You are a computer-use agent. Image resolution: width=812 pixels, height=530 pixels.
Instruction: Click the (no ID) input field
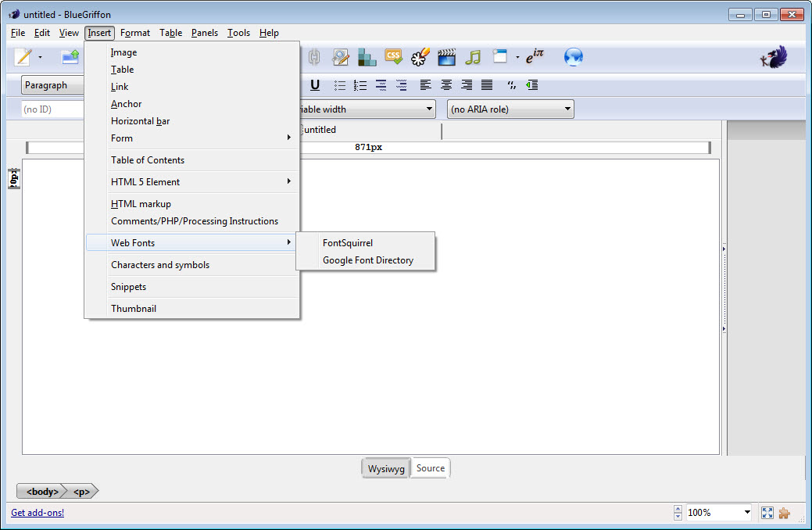point(52,109)
